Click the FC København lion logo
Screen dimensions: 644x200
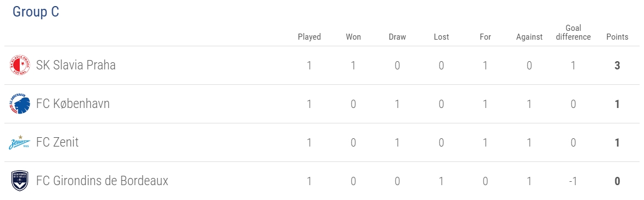point(20,104)
